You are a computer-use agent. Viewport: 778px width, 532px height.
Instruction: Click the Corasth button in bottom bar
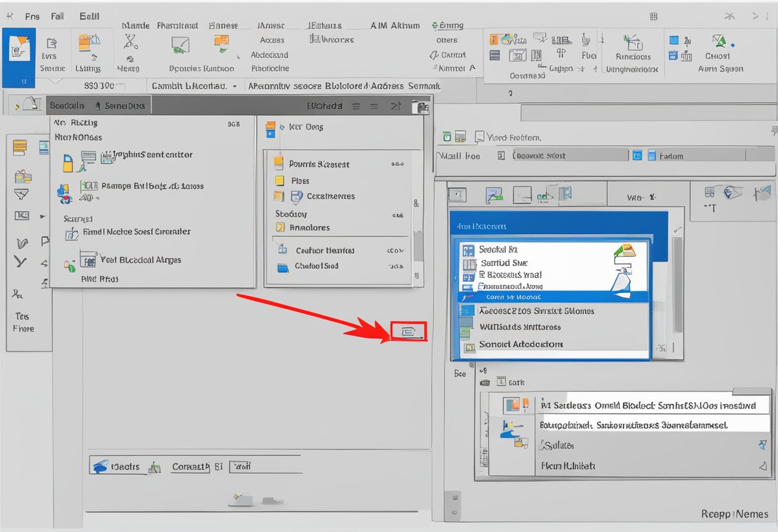click(x=190, y=467)
